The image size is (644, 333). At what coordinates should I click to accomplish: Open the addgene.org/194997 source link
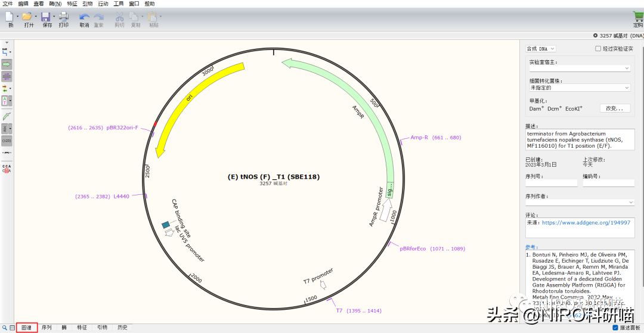[586, 222]
